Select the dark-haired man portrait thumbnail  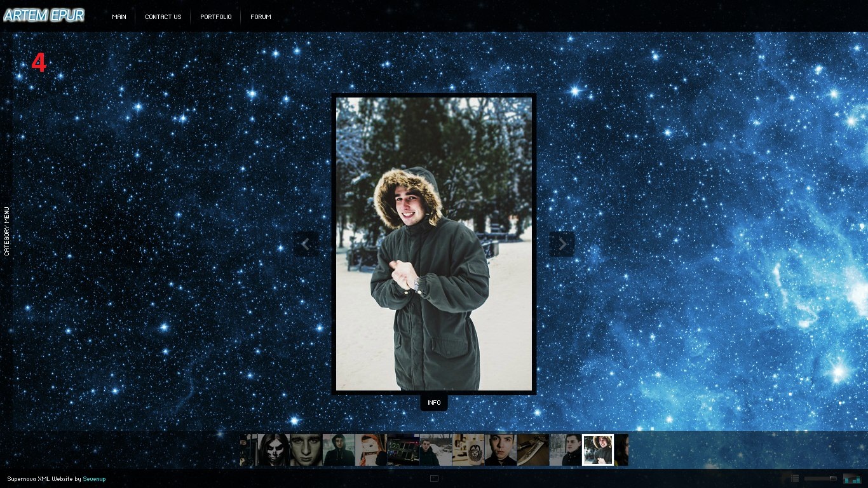pyautogui.click(x=500, y=450)
